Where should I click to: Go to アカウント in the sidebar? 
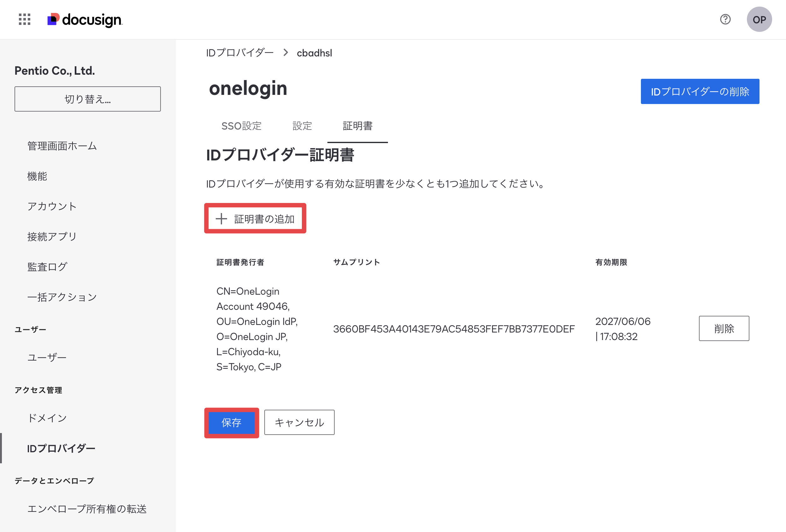coord(52,206)
